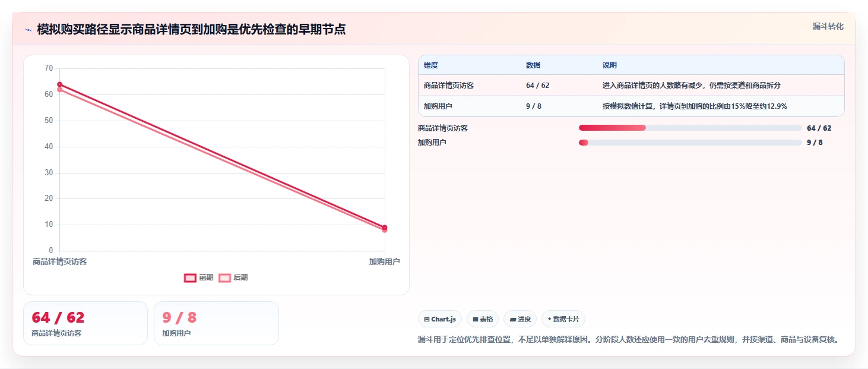Click the 漏斗转化 label at top right
868x369 pixels.
pyautogui.click(x=828, y=26)
